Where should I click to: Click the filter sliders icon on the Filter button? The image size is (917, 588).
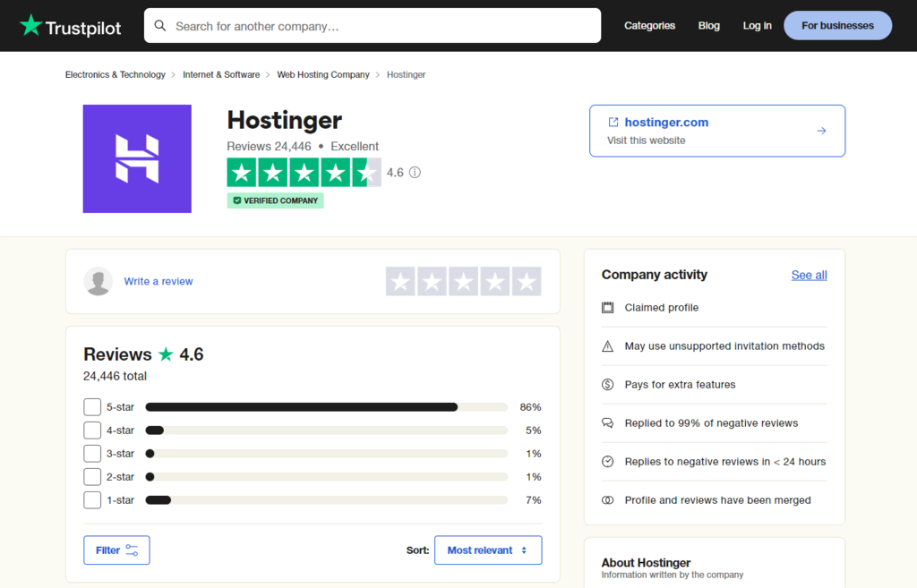click(x=133, y=550)
